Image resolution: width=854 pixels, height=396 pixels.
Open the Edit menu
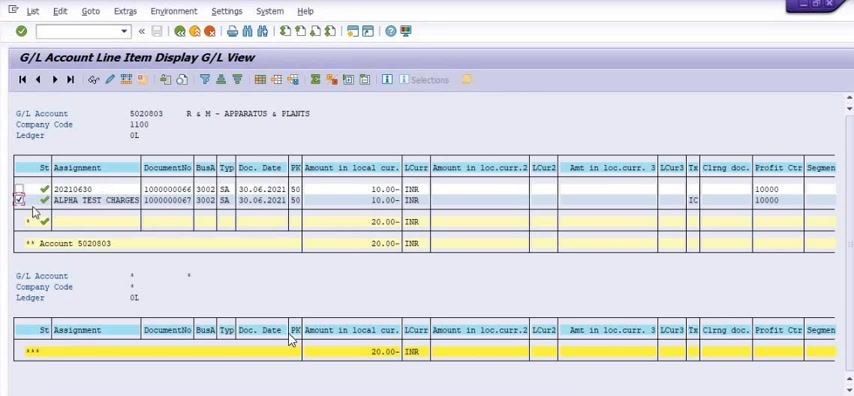click(x=60, y=11)
